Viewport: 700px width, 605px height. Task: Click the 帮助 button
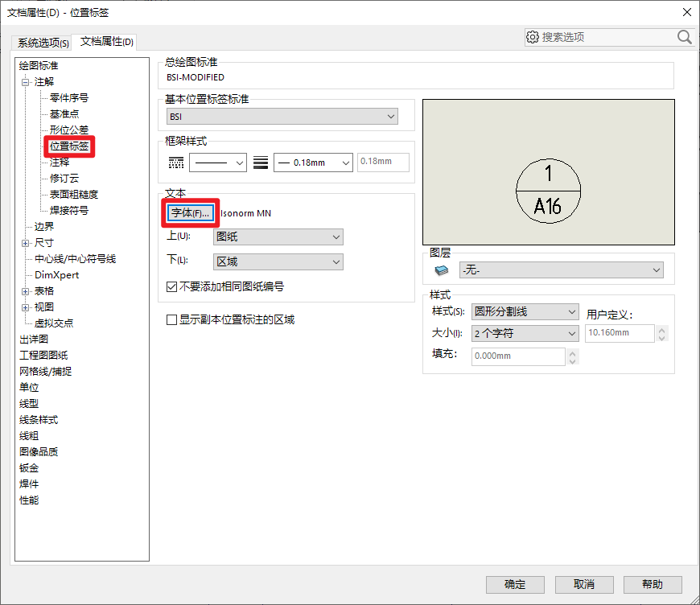pos(653,584)
